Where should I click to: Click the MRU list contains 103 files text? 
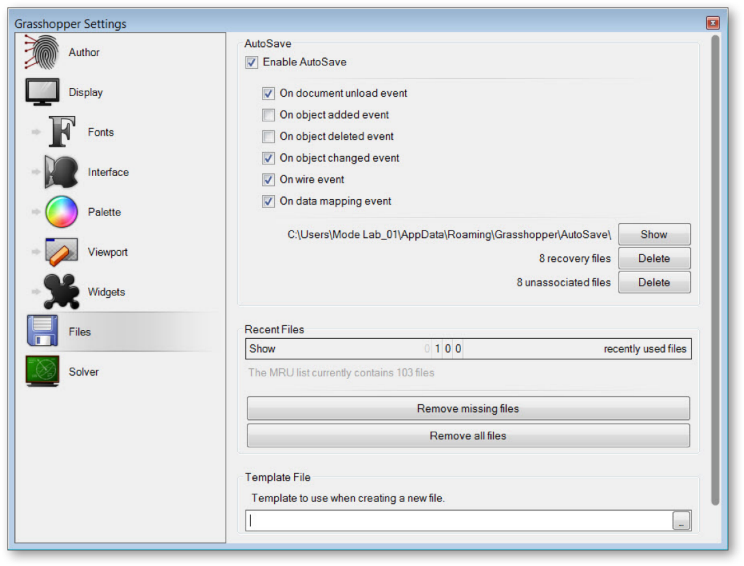click(341, 373)
